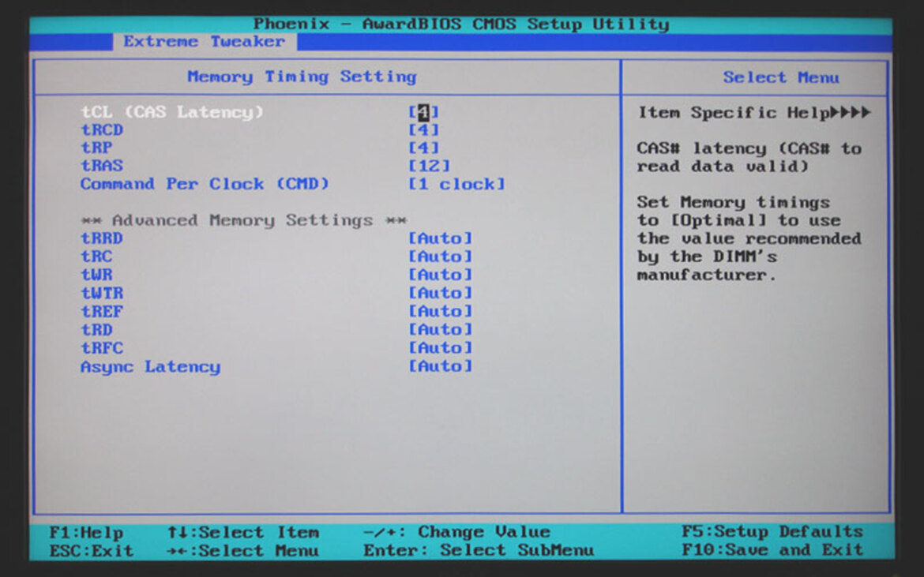Open the tWTR [Auto] value
Viewport: 924px width, 577px height.
(440, 293)
